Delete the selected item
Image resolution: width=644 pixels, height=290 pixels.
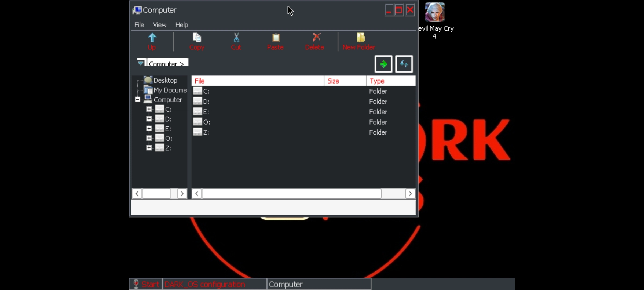314,42
